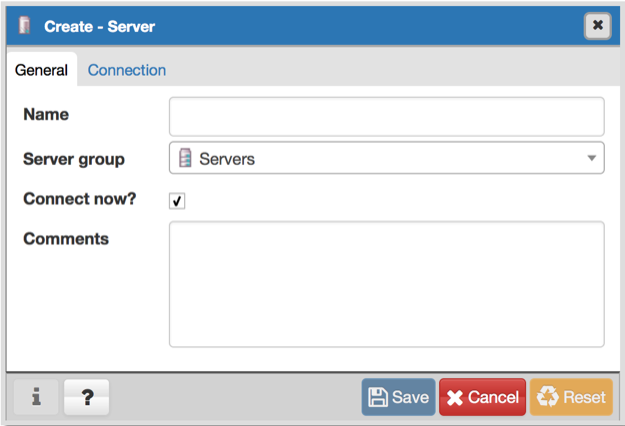Uncheck the Connect now checkbox
Screen dimensions: 625x426
177,201
